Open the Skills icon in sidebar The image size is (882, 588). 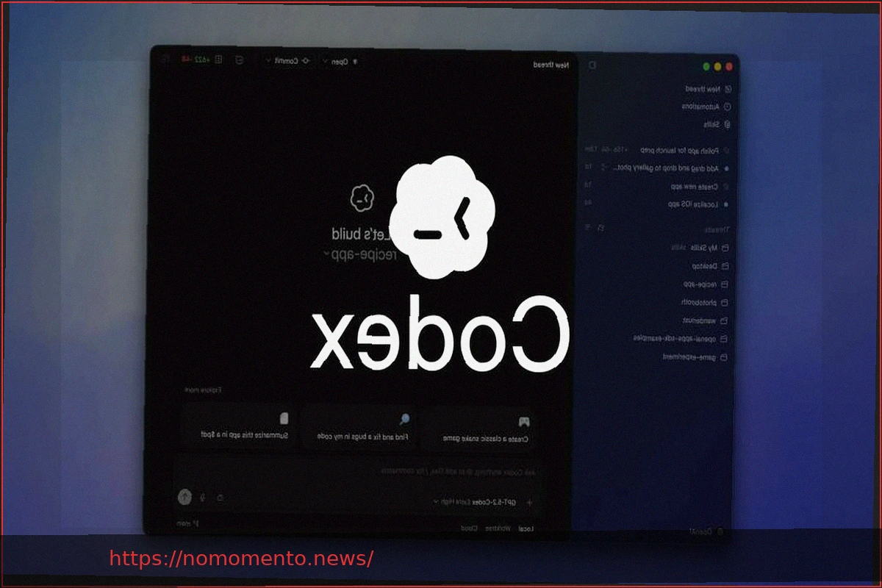(x=728, y=125)
